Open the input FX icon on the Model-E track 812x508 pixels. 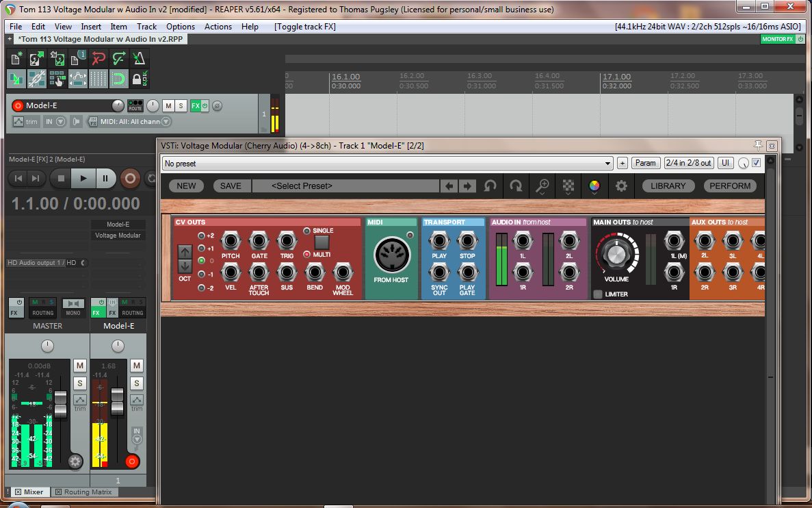93,122
